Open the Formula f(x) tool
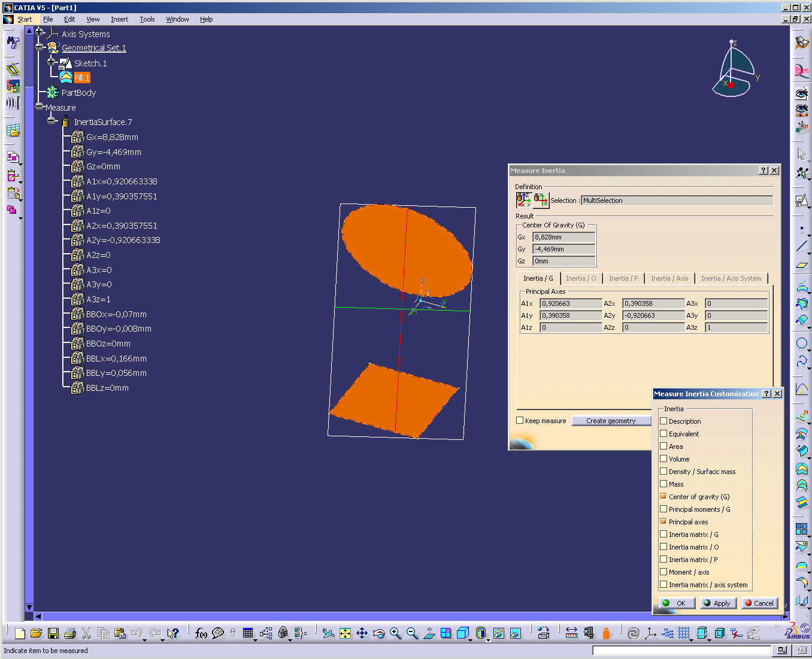 (x=201, y=633)
